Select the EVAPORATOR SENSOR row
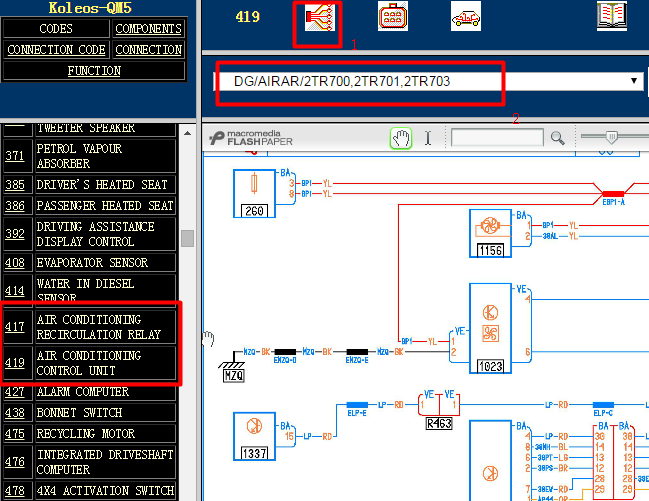This screenshot has width=649, height=501. click(x=105, y=263)
